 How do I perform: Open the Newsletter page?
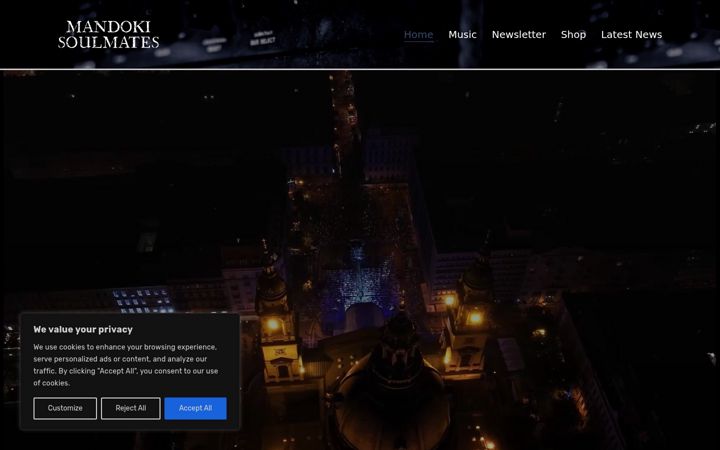click(519, 34)
